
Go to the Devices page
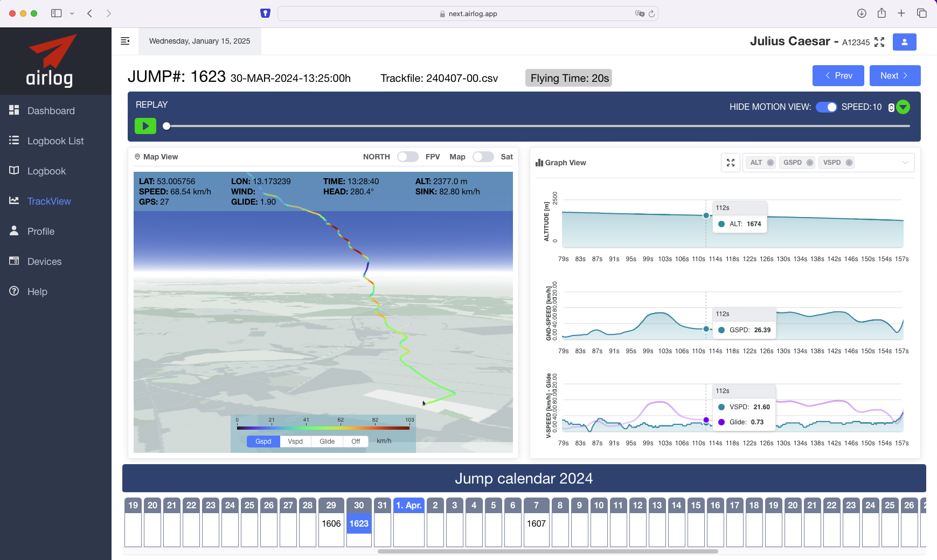tap(44, 262)
